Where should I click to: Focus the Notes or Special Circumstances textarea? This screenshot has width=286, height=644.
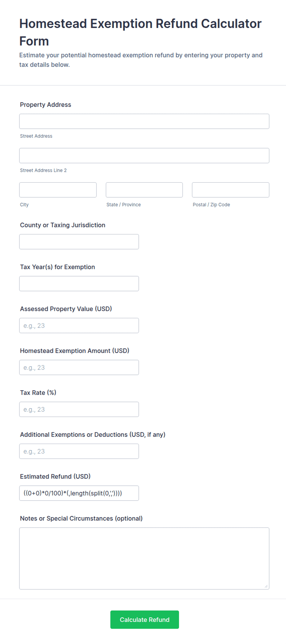pos(144,559)
